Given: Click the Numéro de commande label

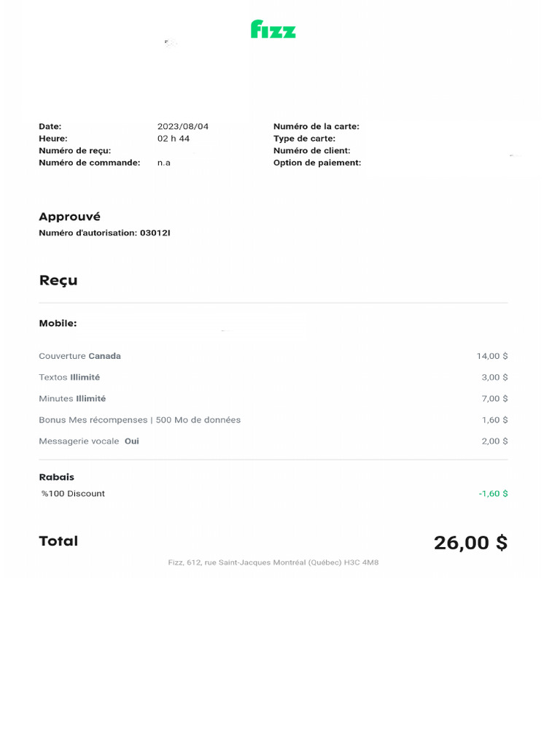Looking at the screenshot, I should click(x=89, y=163).
